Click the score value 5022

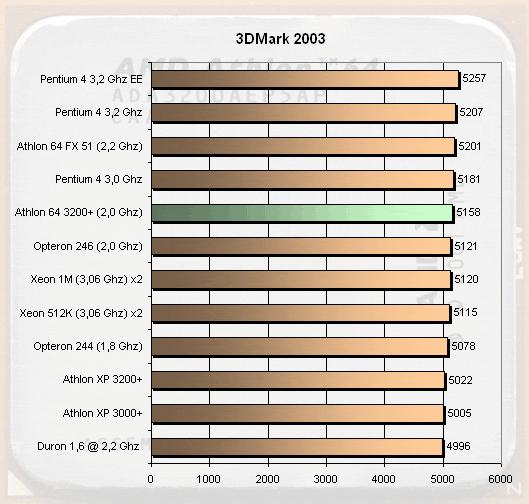(x=460, y=381)
